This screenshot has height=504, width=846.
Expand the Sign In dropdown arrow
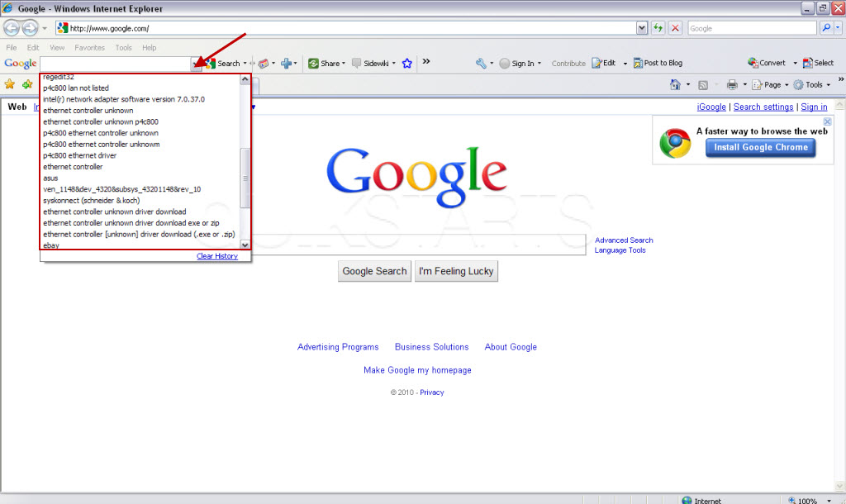tap(539, 63)
